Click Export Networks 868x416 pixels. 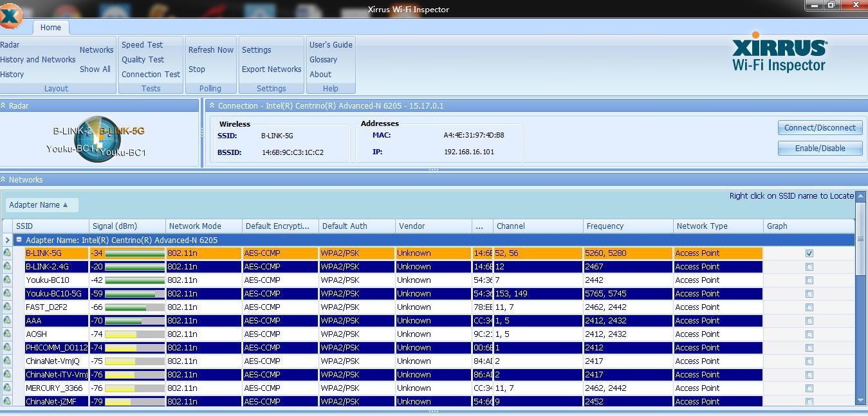click(x=272, y=69)
